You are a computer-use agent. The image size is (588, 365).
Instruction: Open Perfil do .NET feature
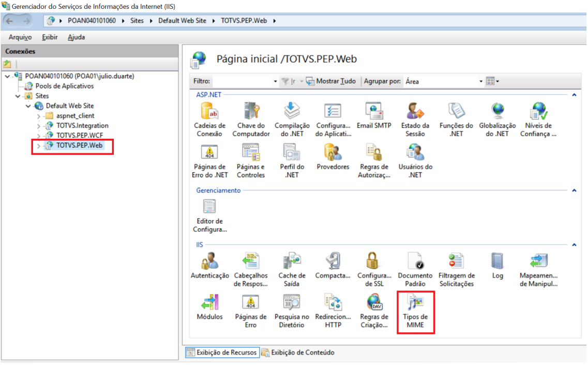point(292,161)
